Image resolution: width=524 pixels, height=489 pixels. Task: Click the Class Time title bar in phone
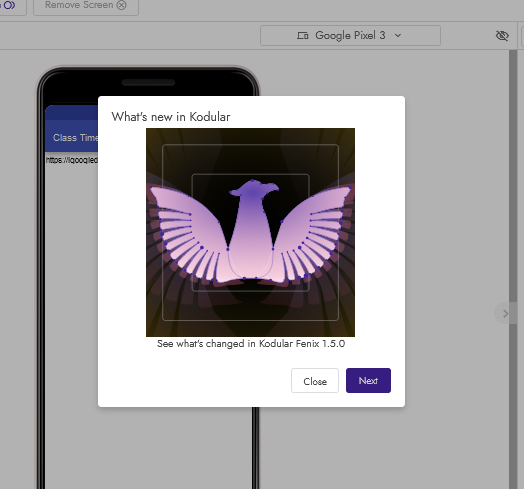(72, 137)
